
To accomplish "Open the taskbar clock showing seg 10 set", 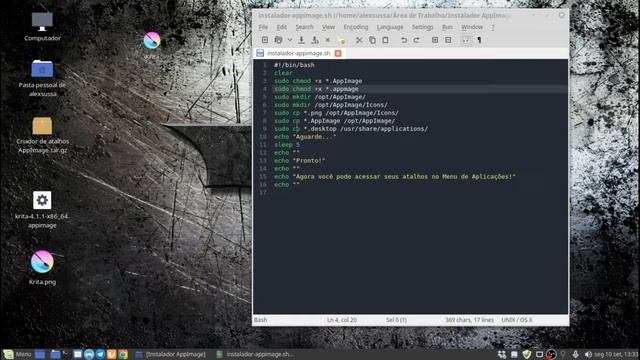I will 616,354.
